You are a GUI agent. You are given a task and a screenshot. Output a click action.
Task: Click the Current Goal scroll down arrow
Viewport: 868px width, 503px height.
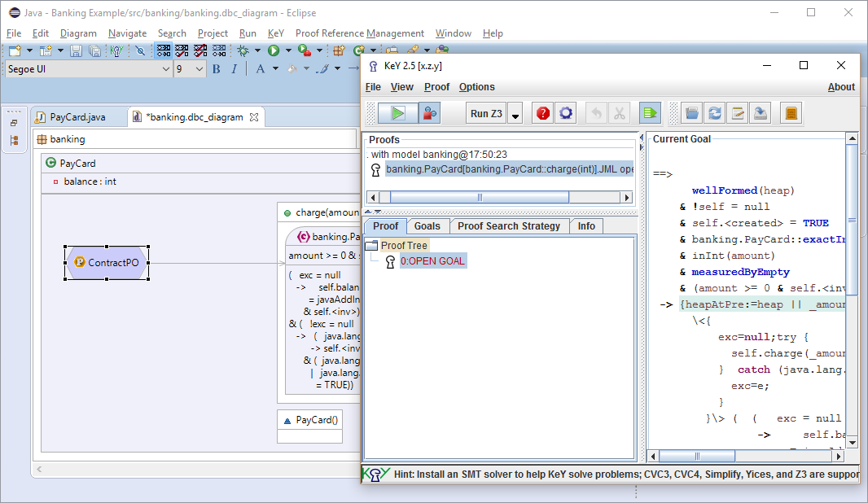(x=853, y=444)
